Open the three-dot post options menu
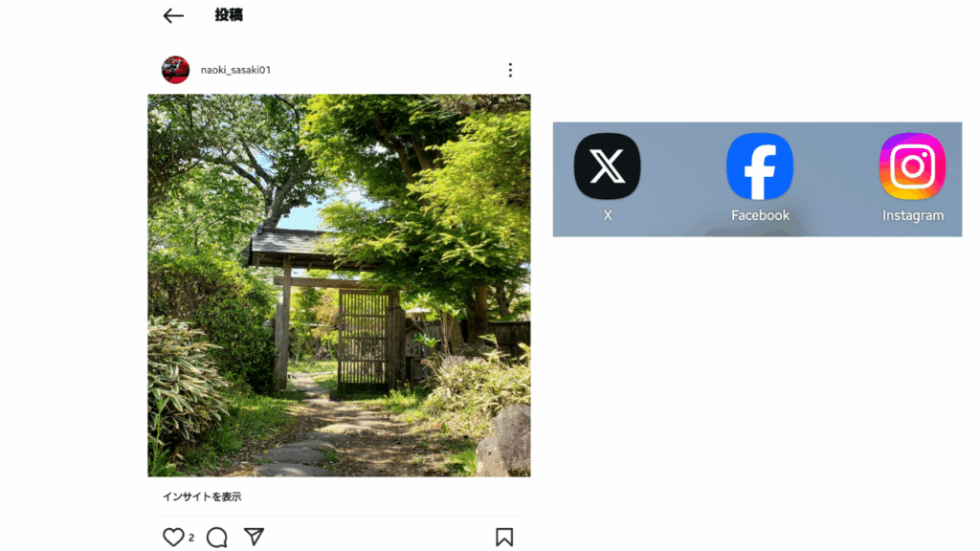Image resolution: width=980 pixels, height=551 pixels. pyautogui.click(x=510, y=70)
